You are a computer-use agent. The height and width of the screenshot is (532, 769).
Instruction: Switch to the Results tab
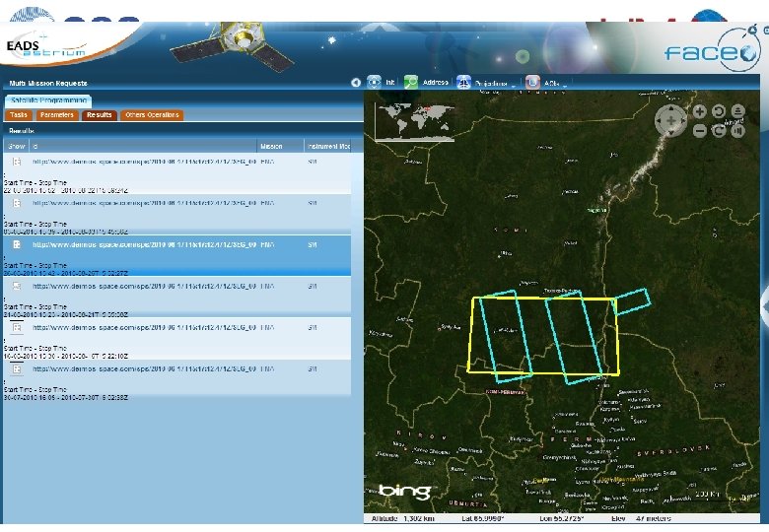99,115
